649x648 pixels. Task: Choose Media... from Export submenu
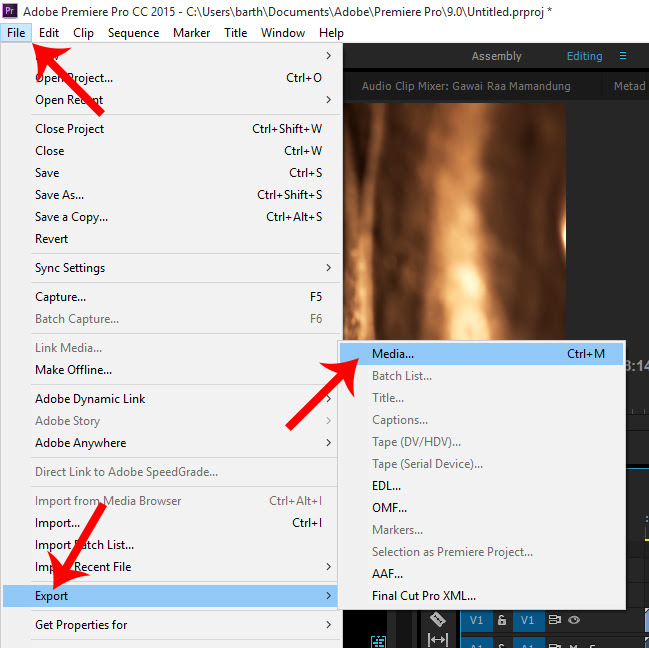tap(481, 354)
